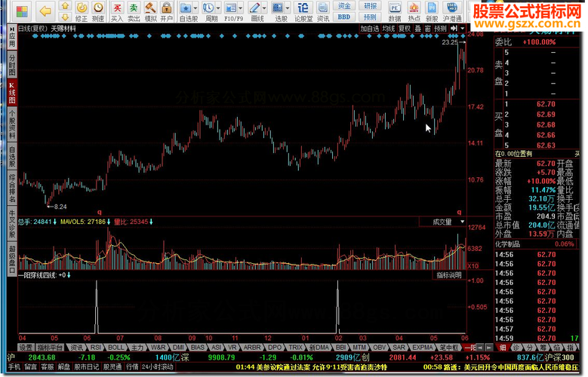Click the 预测 forecast toolbar button
The width and height of the screenshot is (588, 377).
point(370,17)
